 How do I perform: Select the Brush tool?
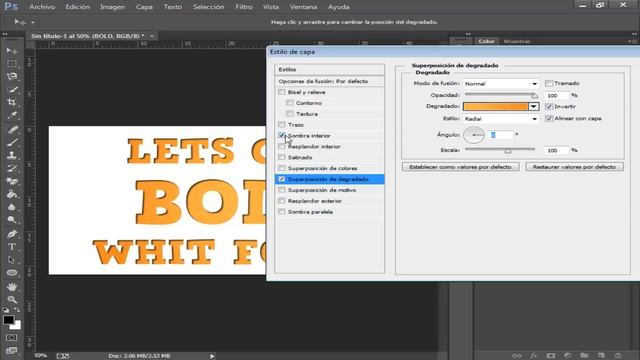coord(11,142)
